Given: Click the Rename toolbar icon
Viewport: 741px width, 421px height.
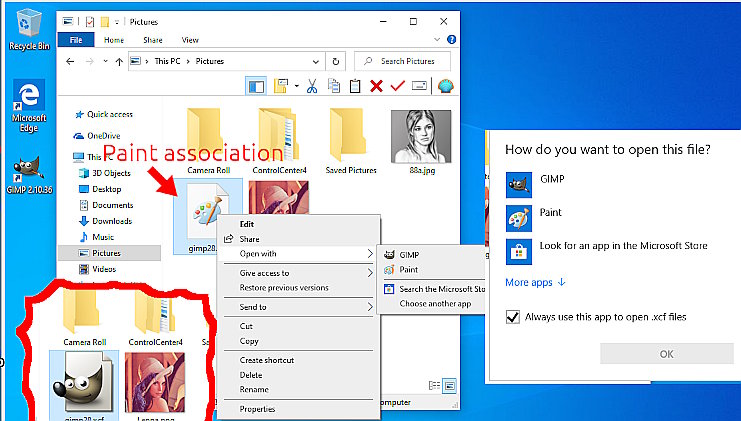Looking at the screenshot, I should click(x=419, y=86).
